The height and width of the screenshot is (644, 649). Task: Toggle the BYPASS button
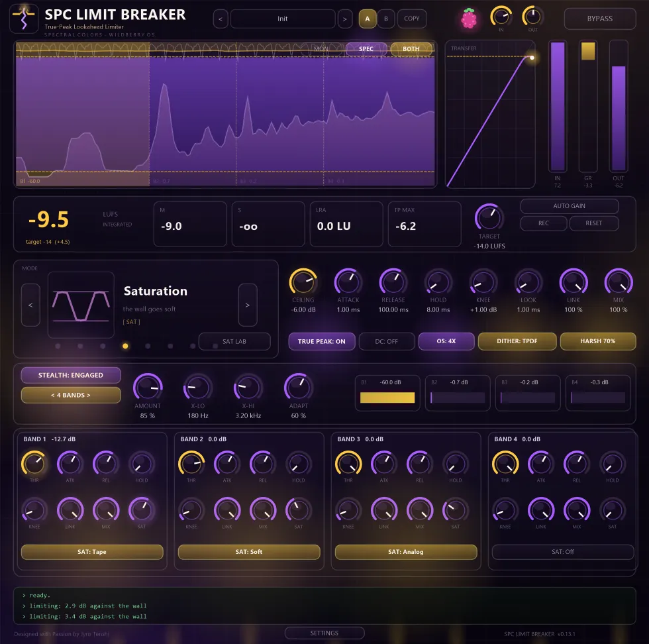[x=600, y=19]
